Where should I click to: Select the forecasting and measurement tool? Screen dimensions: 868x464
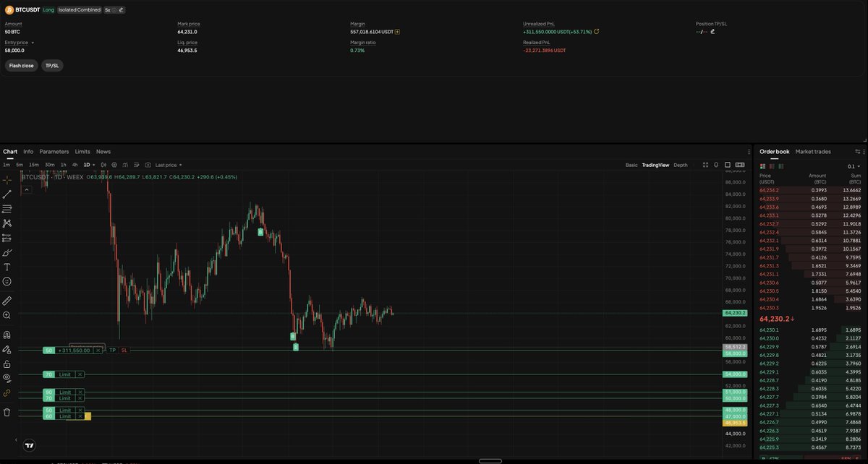click(x=7, y=238)
